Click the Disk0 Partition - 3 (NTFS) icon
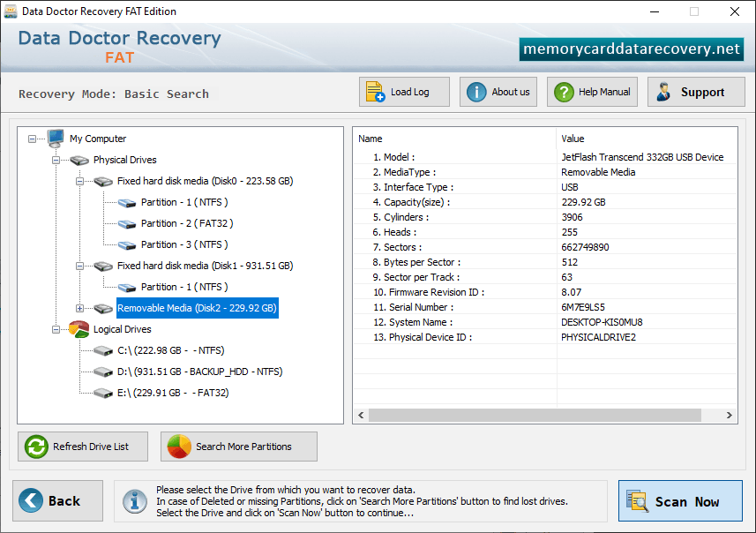Image resolution: width=756 pixels, height=533 pixels. pos(127,245)
